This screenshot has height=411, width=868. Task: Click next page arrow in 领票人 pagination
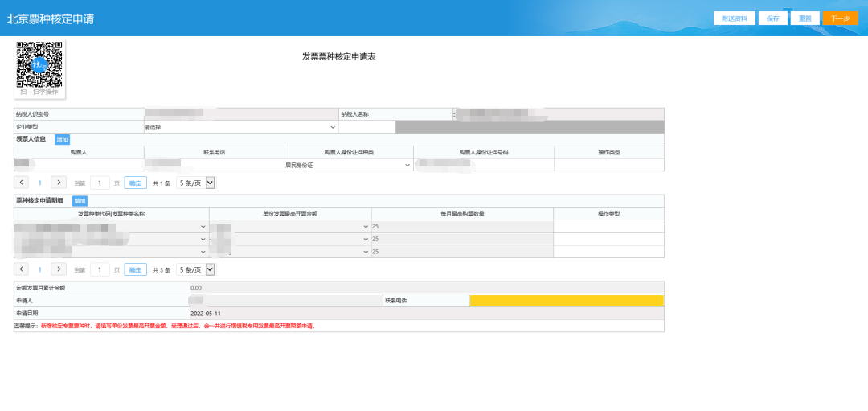tap(58, 183)
